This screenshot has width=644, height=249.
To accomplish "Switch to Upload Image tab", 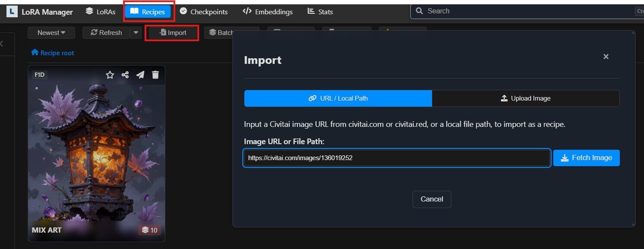I will [526, 98].
